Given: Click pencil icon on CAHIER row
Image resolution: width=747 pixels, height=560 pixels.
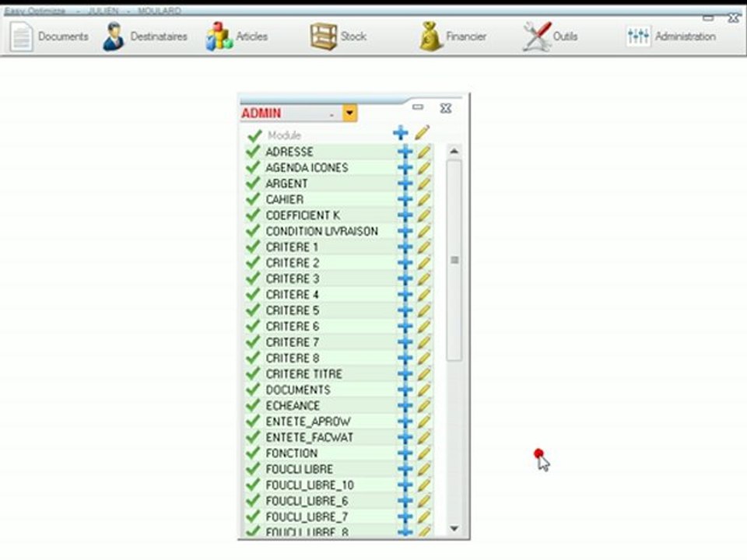Looking at the screenshot, I should 423,200.
